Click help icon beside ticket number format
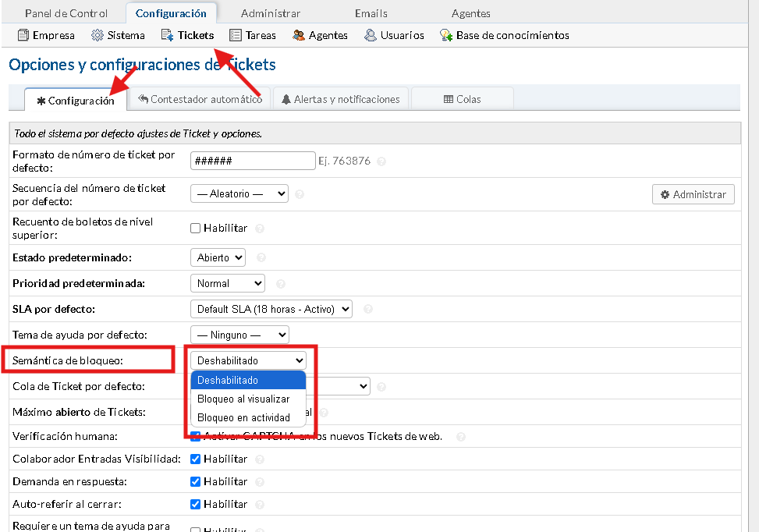 (x=381, y=161)
